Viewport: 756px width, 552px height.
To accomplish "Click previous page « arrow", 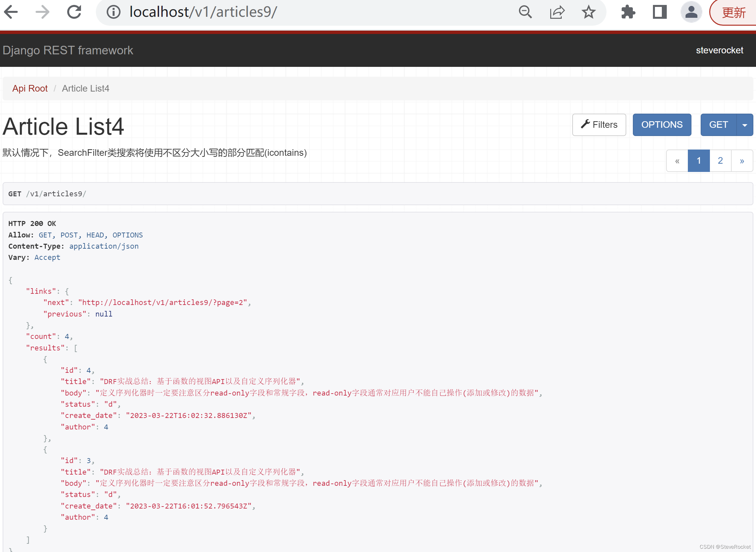I will coord(677,161).
